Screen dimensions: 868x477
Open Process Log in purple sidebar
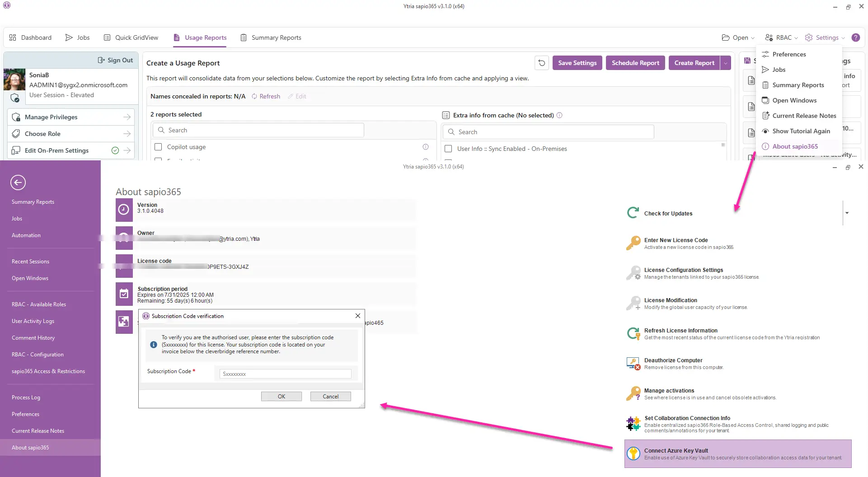tap(26, 397)
